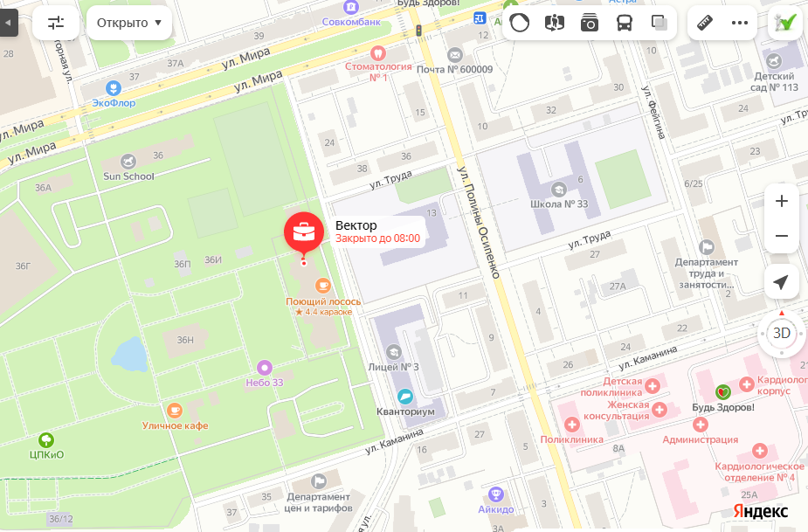Click the ул. Фейгина street label
Screen dimensions: 808x532
(x=653, y=113)
